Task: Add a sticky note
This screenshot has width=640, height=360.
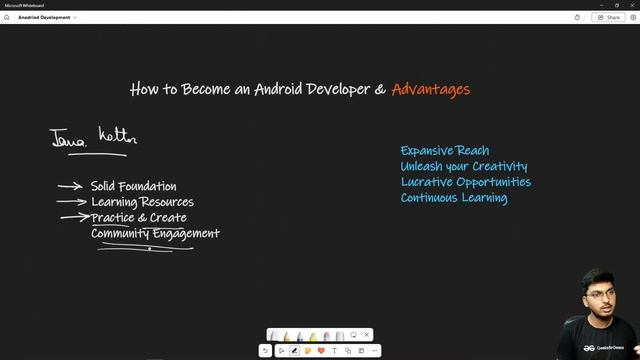Action: [308, 351]
